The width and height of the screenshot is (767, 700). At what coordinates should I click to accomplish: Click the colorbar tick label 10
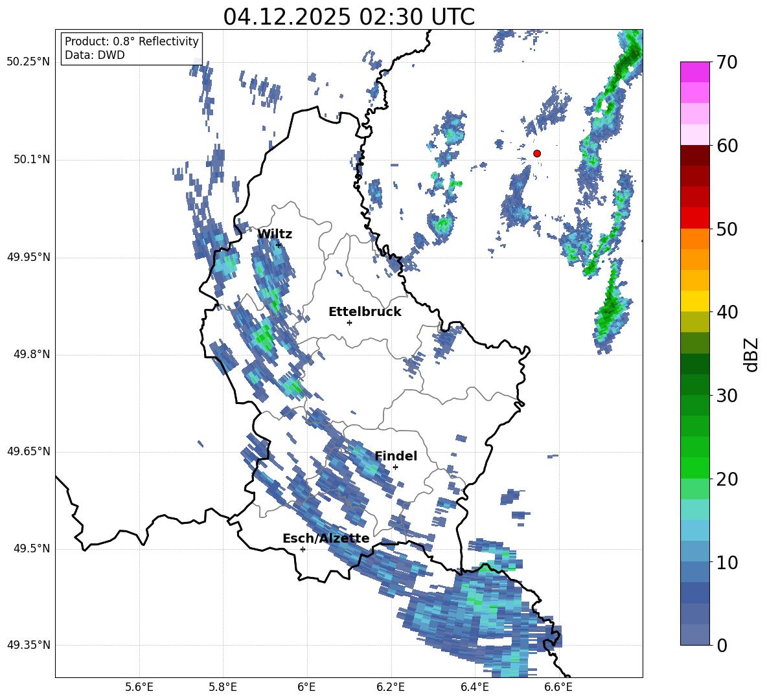tap(727, 562)
